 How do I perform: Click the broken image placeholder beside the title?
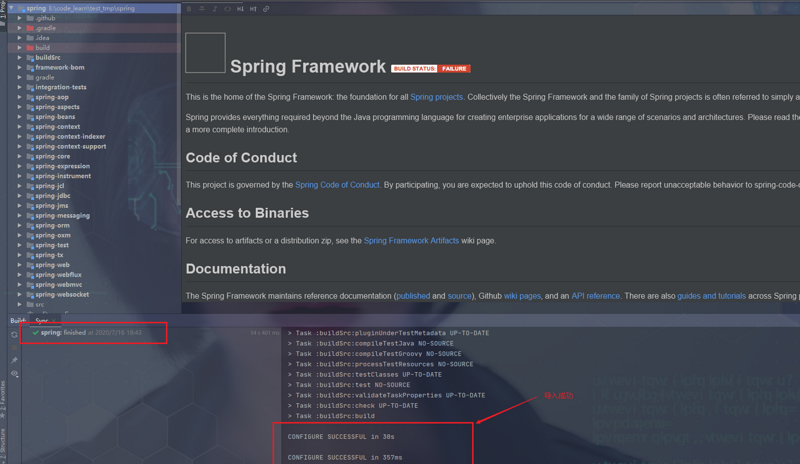pyautogui.click(x=205, y=53)
